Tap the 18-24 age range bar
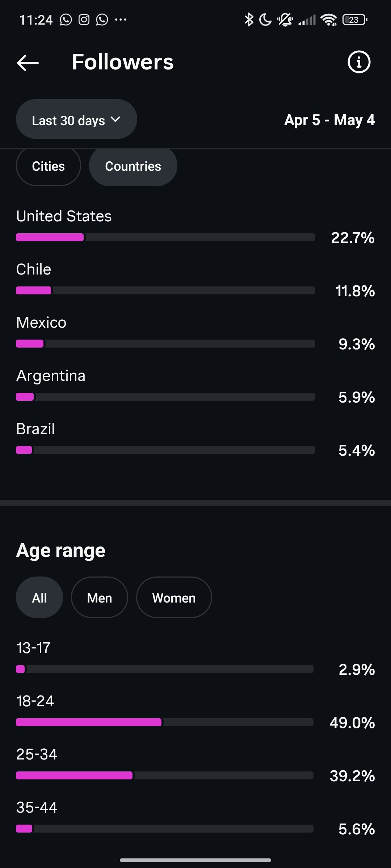The height and width of the screenshot is (868, 391). point(165,722)
